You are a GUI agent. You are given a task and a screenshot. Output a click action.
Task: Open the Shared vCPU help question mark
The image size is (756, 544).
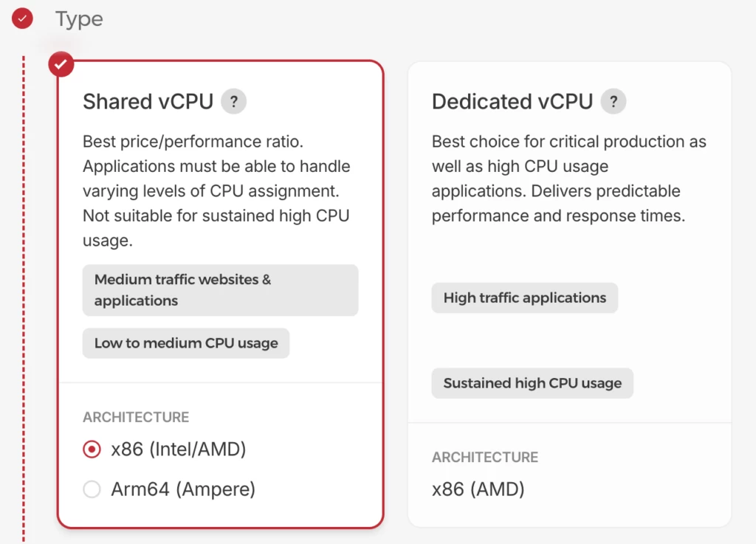pos(234,102)
